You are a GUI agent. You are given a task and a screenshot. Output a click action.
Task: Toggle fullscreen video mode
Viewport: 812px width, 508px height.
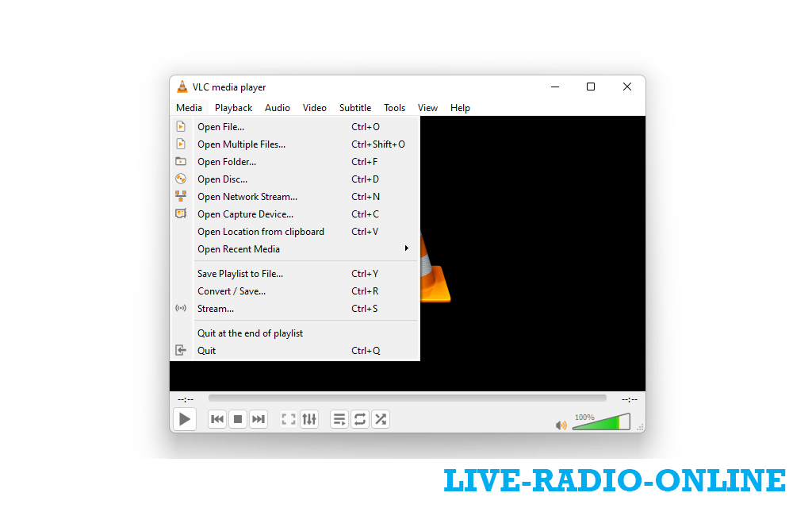pos(289,419)
